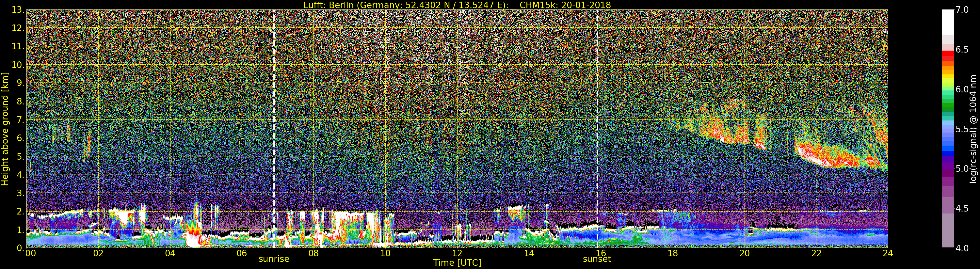The image size is (980, 269).
Task: Click the y-axis tick label '7.'
Action: [x=20, y=120]
